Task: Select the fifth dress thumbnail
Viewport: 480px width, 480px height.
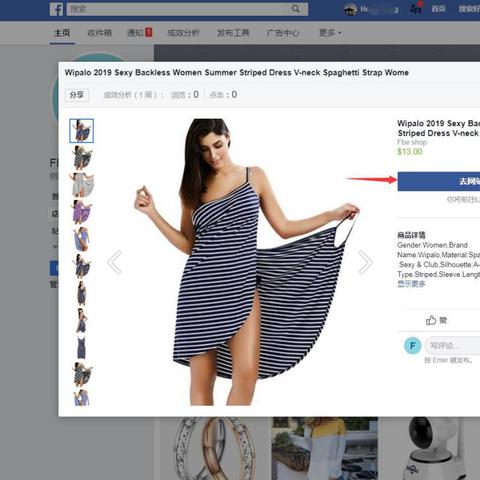Action: tap(82, 239)
